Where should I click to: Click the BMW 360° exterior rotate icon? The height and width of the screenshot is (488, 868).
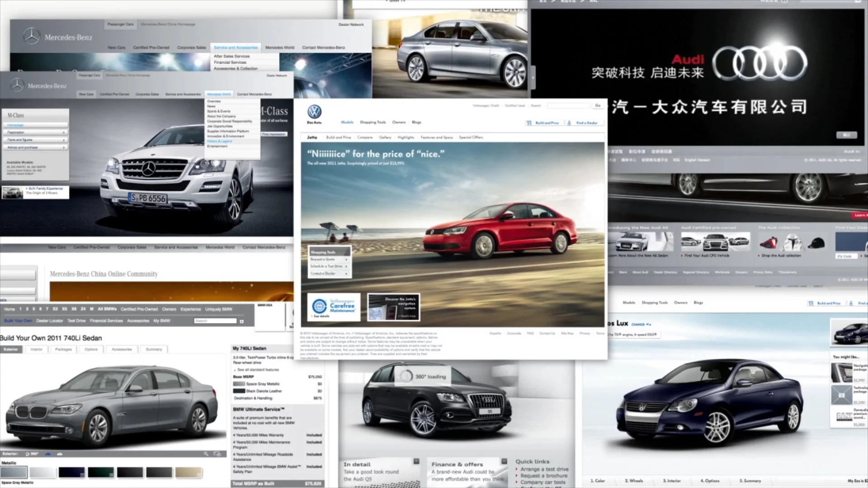pyautogui.click(x=32, y=454)
